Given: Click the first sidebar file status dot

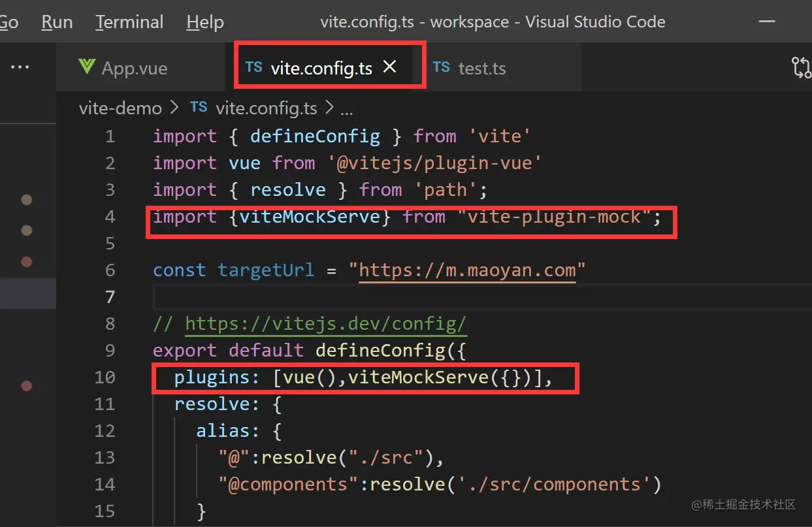Looking at the screenshot, I should [x=27, y=199].
